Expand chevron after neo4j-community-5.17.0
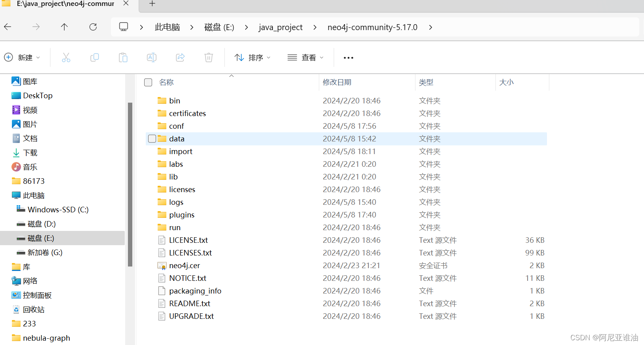The width and height of the screenshot is (644, 345). click(431, 27)
